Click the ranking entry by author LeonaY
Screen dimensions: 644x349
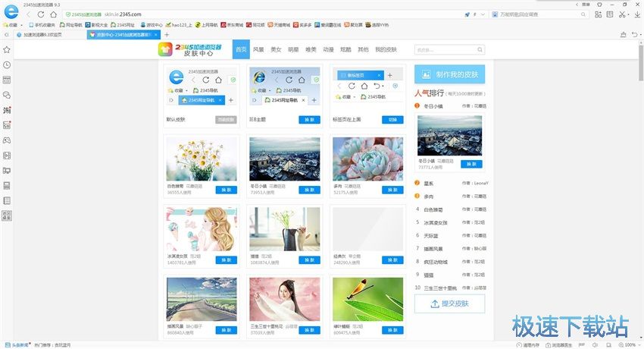pos(452,184)
